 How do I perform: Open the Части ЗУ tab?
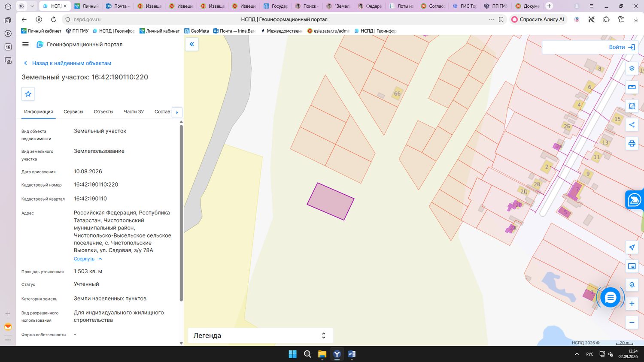point(134,112)
